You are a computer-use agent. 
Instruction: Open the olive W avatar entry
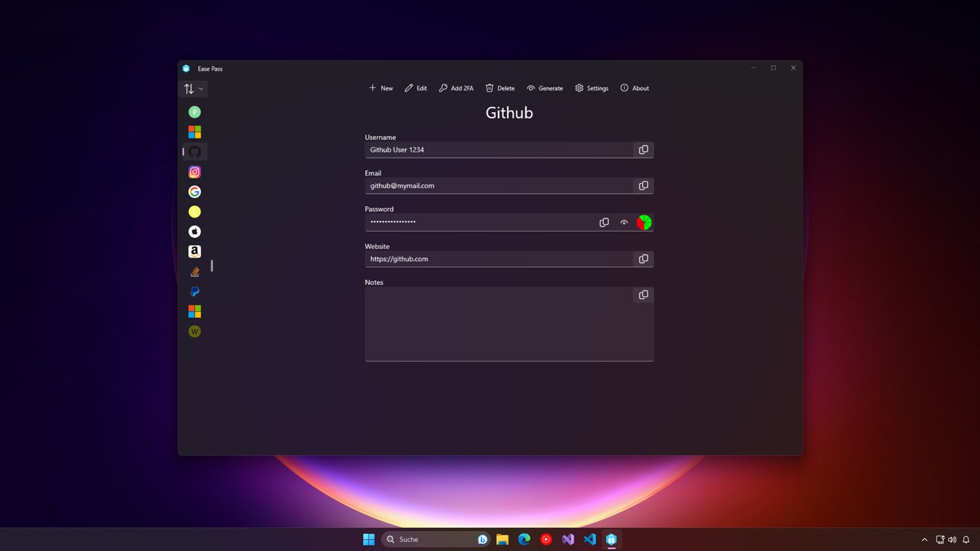coord(195,331)
